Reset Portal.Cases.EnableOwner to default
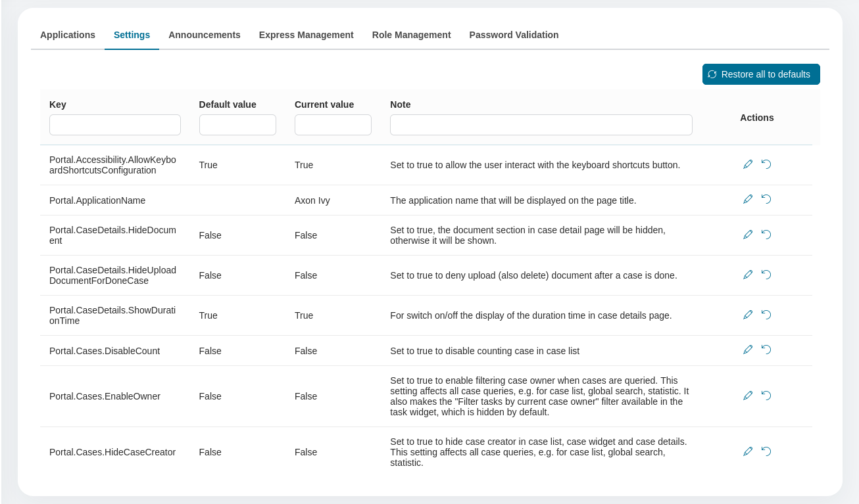Viewport: 859px width, 504px height. click(766, 396)
